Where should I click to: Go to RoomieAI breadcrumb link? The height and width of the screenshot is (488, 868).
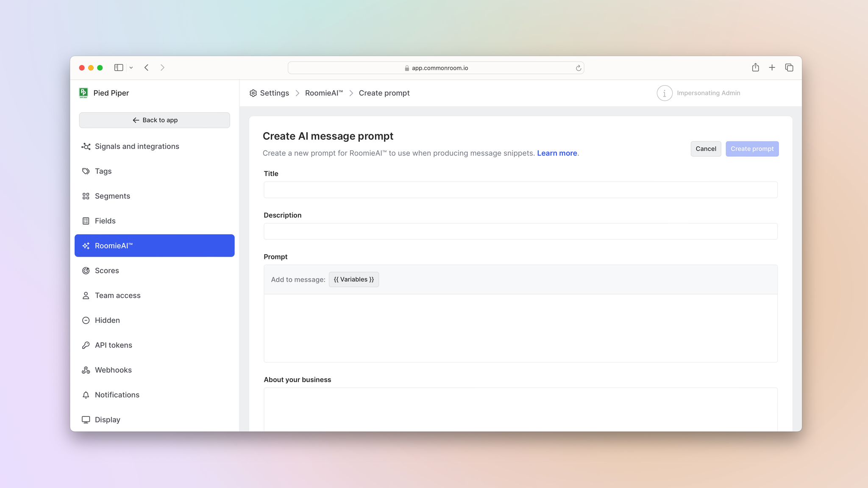pyautogui.click(x=324, y=93)
